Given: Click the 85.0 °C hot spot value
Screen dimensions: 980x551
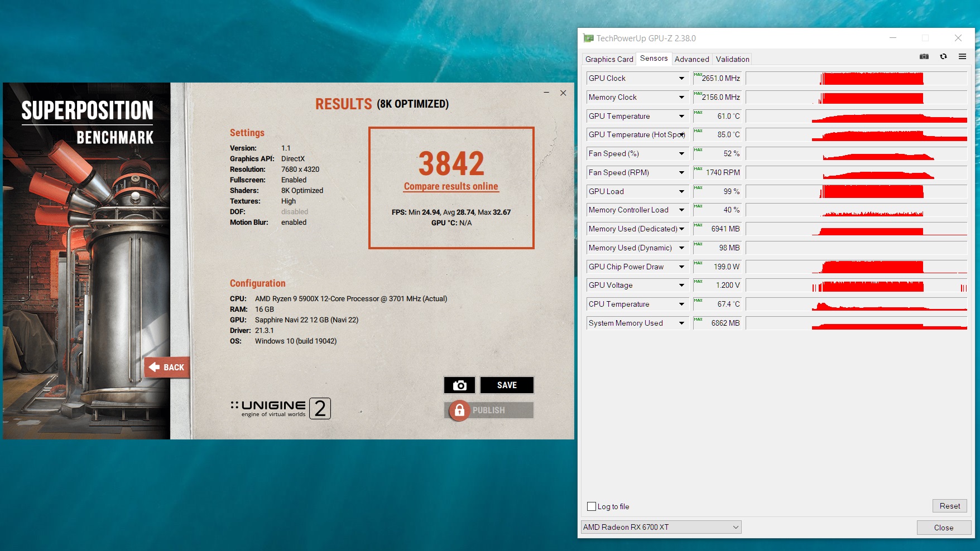Looking at the screenshot, I should pyautogui.click(x=728, y=134).
